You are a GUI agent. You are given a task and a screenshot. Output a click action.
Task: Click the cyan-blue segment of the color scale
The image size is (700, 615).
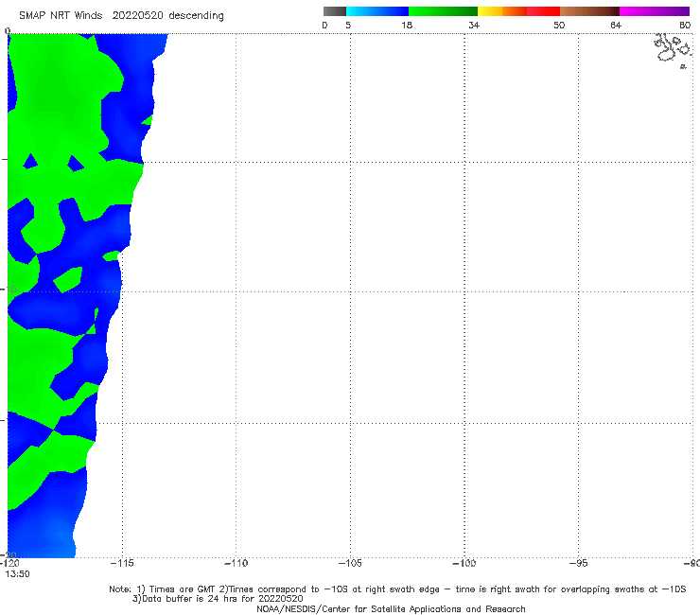(x=377, y=11)
